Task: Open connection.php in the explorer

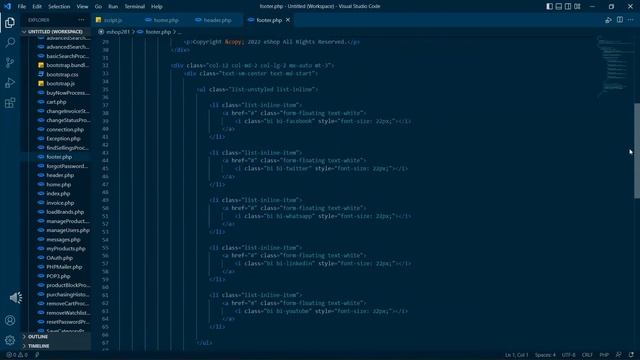Action: pyautogui.click(x=65, y=129)
